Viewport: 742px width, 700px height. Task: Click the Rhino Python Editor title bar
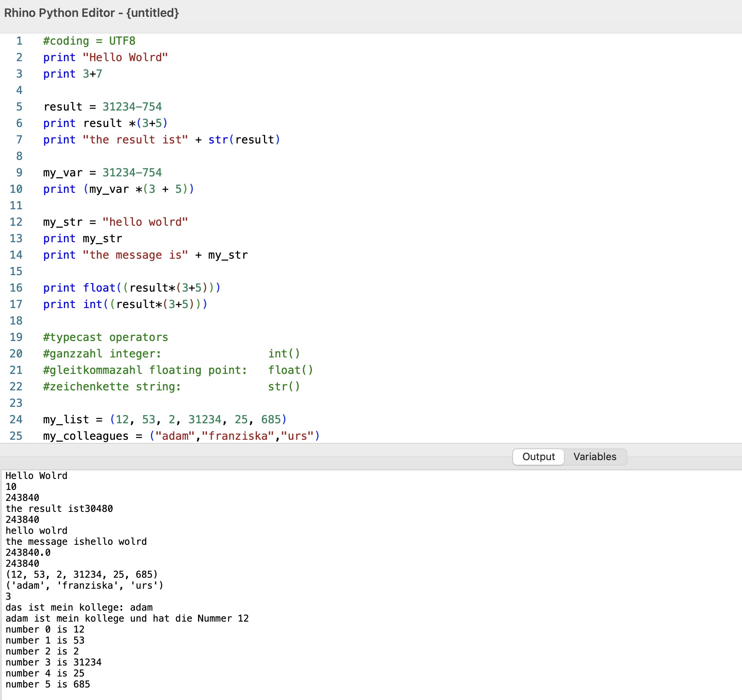91,13
